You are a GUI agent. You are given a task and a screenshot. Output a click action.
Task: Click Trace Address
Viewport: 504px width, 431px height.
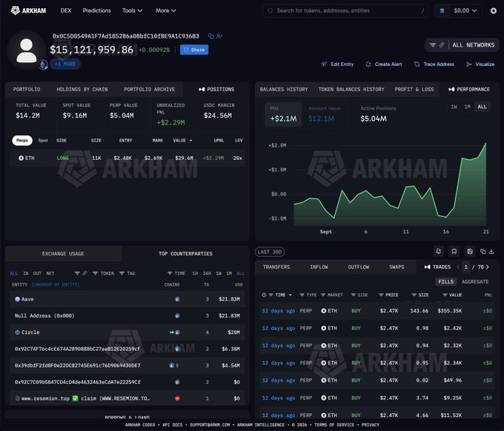click(434, 64)
